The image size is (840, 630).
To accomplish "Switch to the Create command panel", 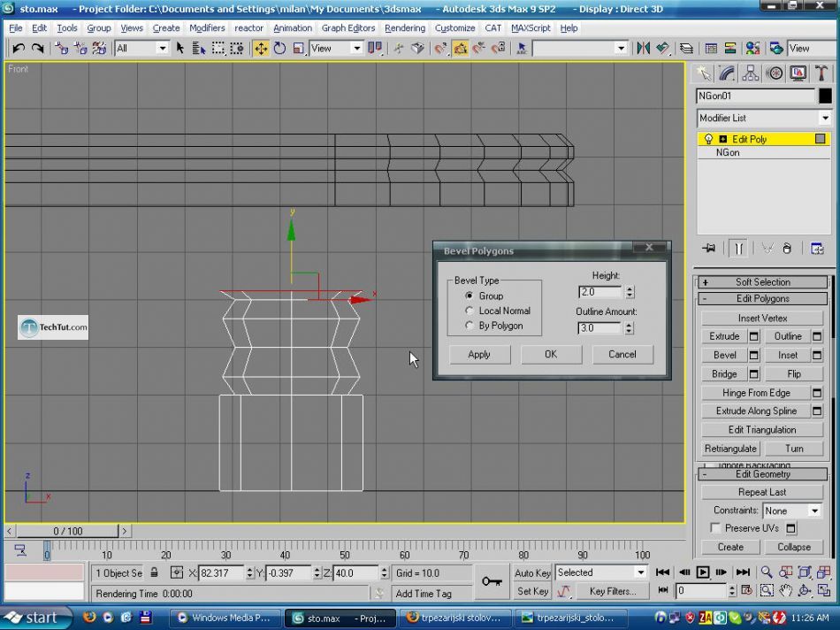I will pyautogui.click(x=704, y=73).
